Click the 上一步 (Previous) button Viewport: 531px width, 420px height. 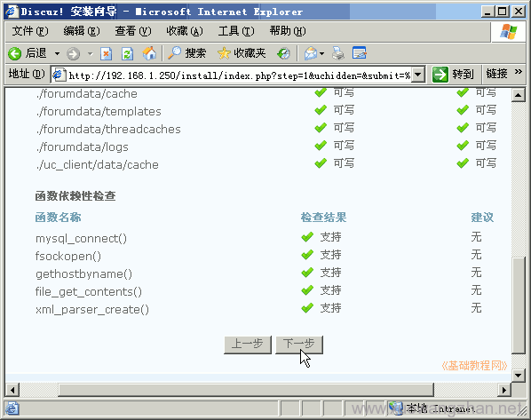[248, 345]
